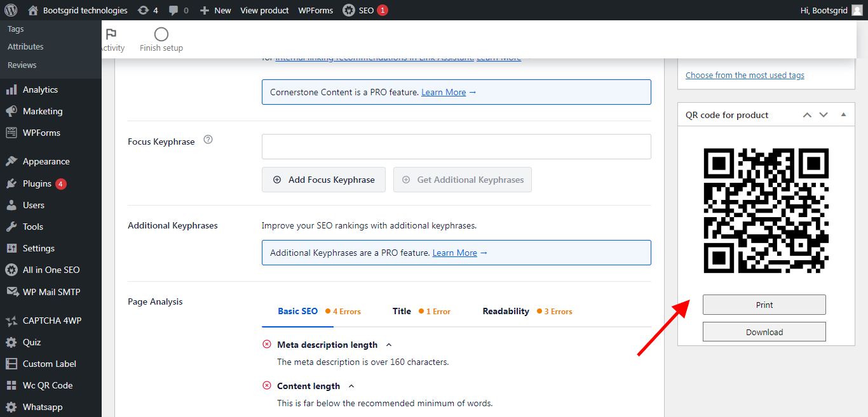
Task: Collapse the Meta description length item
Action: (389, 345)
